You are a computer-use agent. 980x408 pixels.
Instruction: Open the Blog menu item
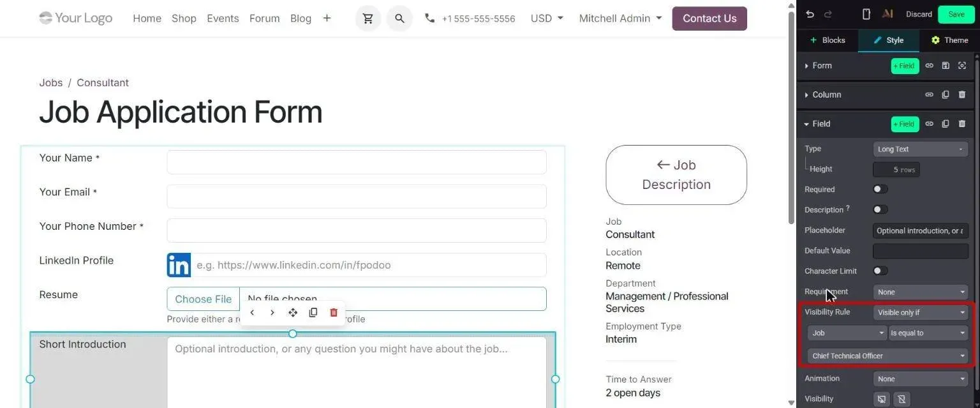pyautogui.click(x=301, y=19)
